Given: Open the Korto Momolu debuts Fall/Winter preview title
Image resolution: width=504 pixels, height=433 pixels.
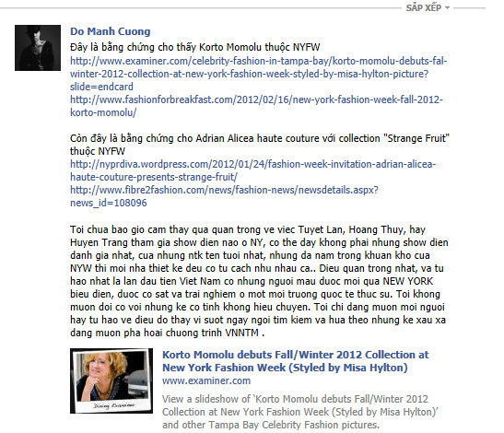Looking at the screenshot, I should coord(296,361).
